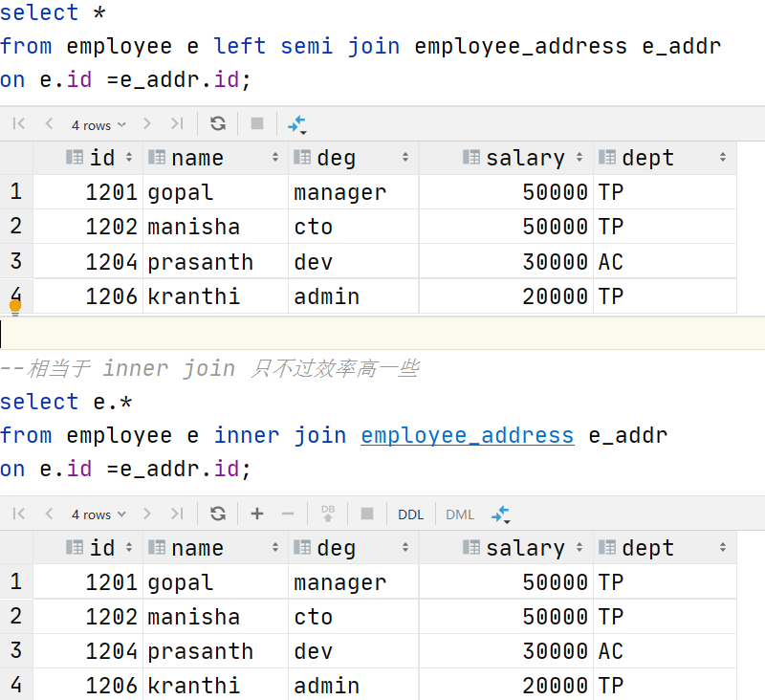Select '1206' id cell in lower table
765x700 pixels.
pos(88,686)
